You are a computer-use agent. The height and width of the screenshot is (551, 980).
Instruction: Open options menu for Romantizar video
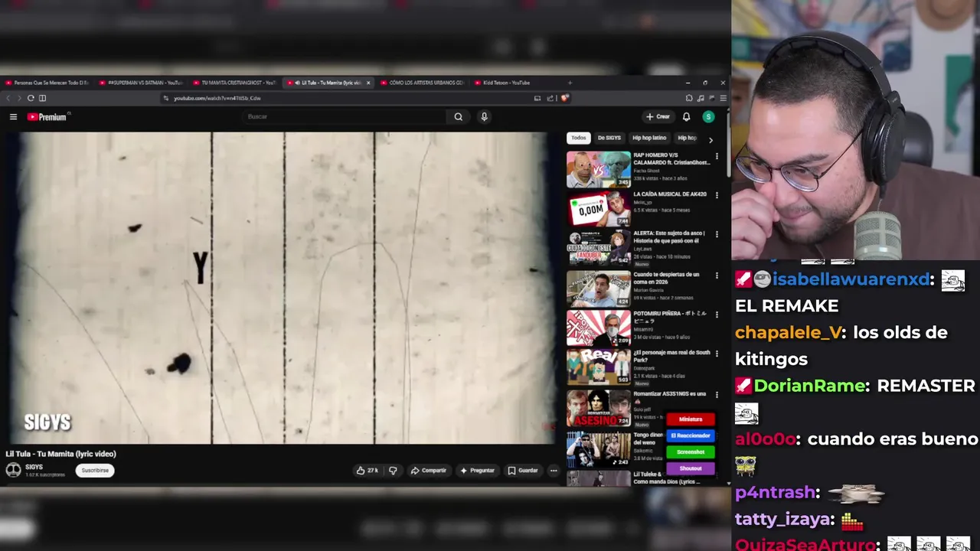click(717, 395)
